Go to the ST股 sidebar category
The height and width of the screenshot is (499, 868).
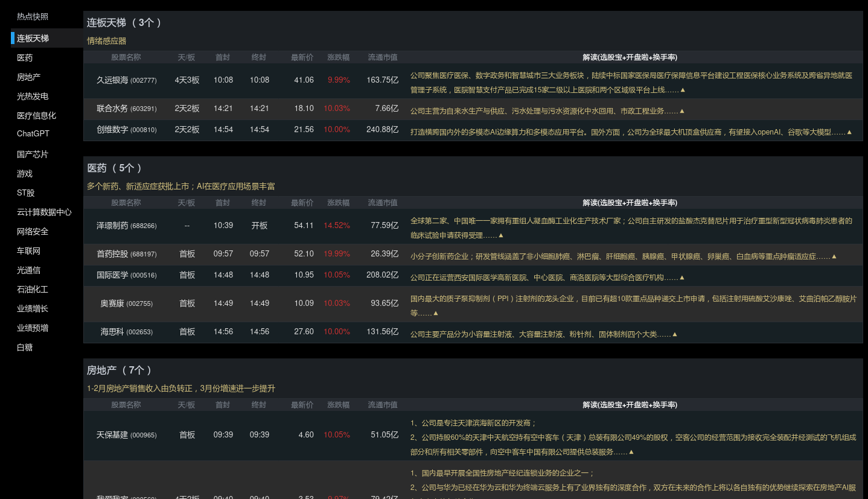[x=26, y=193]
